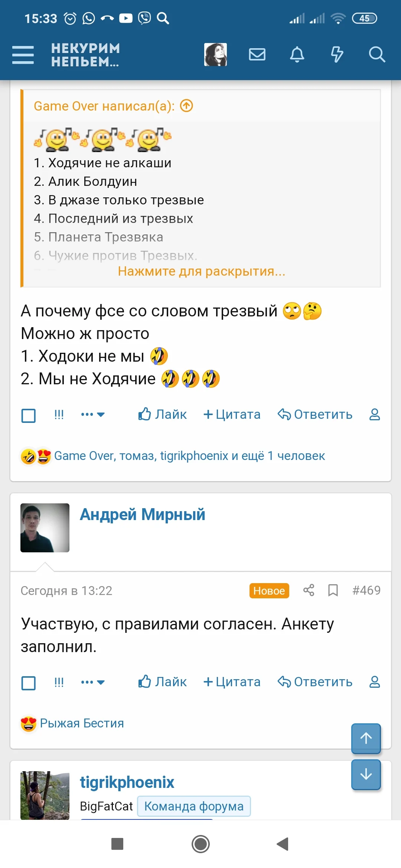
Task: Open tigrikphoenix profile link
Action: (x=127, y=782)
